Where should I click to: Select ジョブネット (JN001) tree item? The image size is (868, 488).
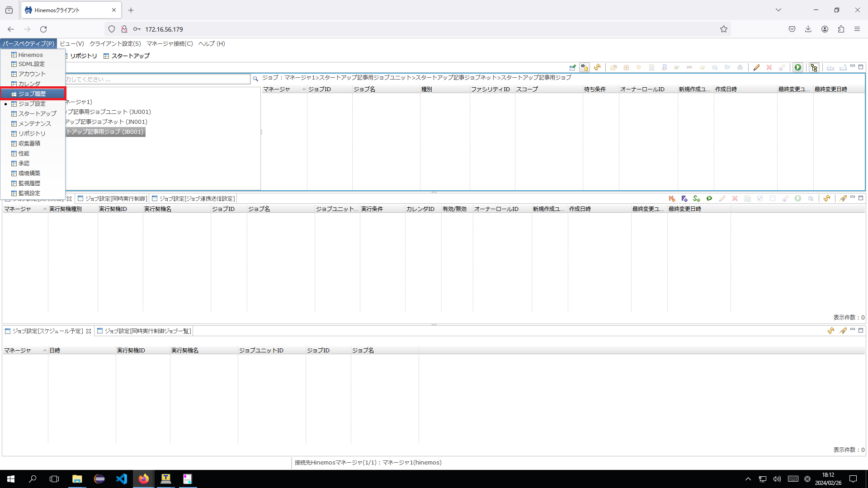click(x=107, y=122)
